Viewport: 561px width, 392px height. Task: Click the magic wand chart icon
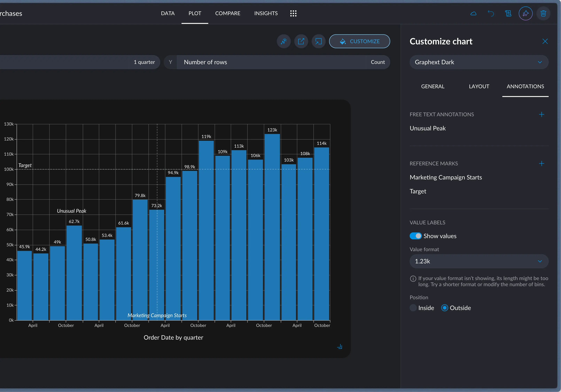pos(284,41)
